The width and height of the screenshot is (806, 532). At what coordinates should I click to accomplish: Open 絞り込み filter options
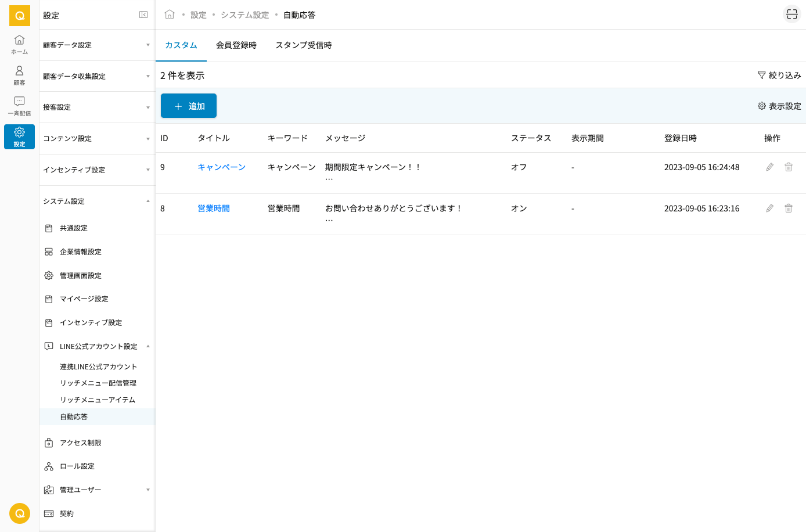pyautogui.click(x=779, y=76)
